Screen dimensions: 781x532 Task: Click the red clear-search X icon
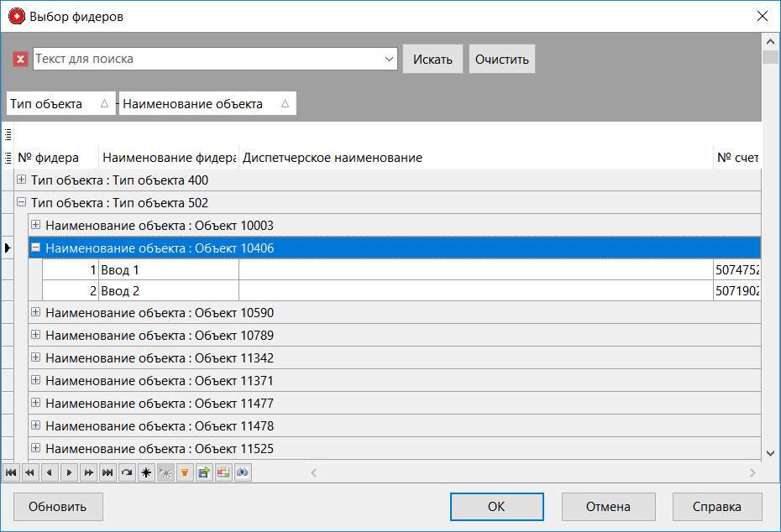click(19, 58)
